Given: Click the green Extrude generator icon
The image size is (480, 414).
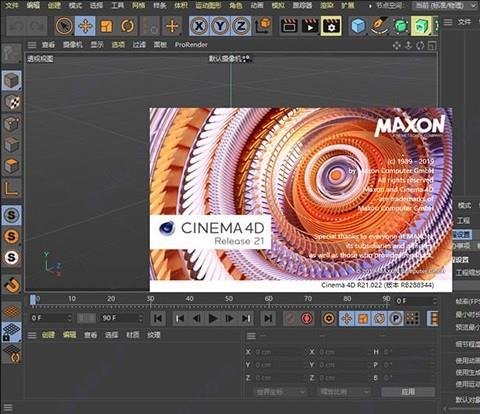Looking at the screenshot, I should [421, 26].
